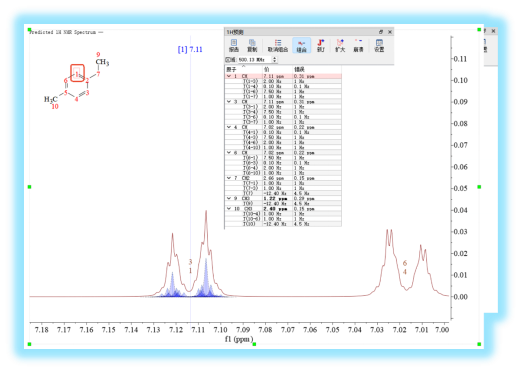Click the 2.40 ppm shift value for atom 10

pyautogui.click(x=276, y=209)
